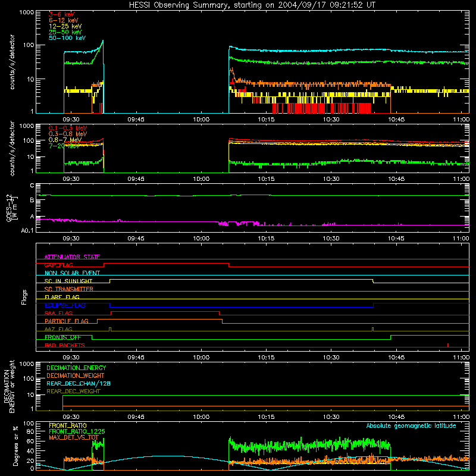The image size is (476, 476).
Task: Select the DECIMATION_ENERGY legend label
Action: click(x=76, y=368)
